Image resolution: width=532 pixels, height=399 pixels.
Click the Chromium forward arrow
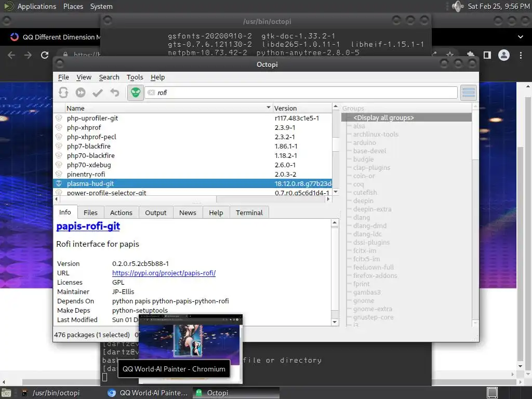(x=28, y=55)
